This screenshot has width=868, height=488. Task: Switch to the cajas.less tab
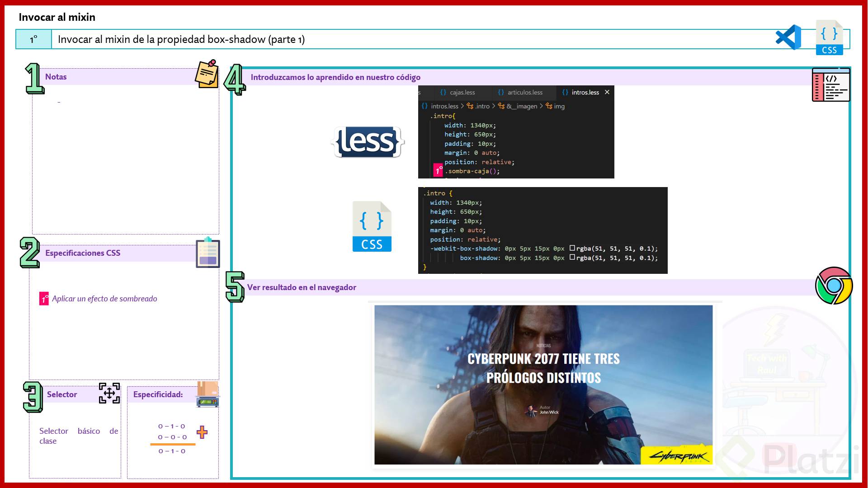(x=462, y=93)
